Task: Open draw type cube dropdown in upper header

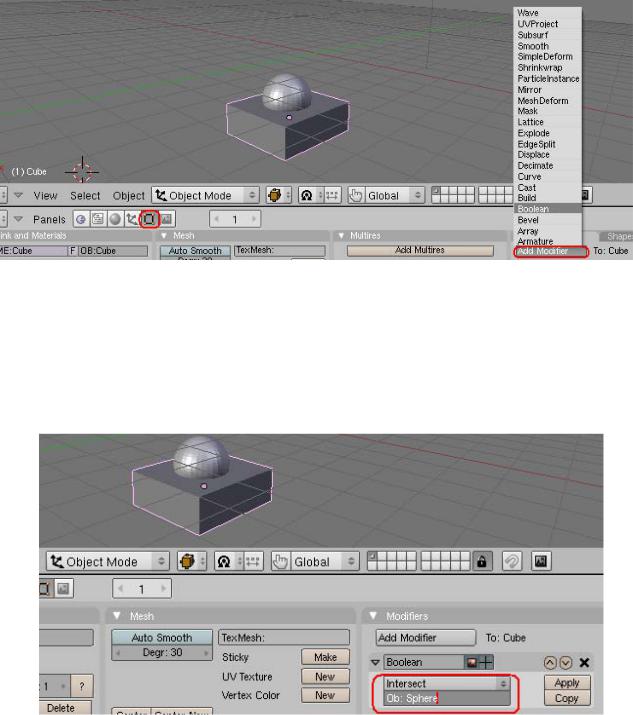Action: (x=279, y=196)
